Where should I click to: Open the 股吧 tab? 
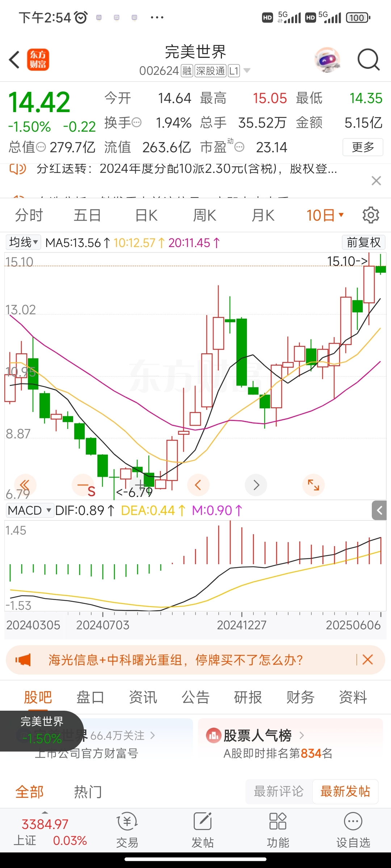click(x=38, y=697)
